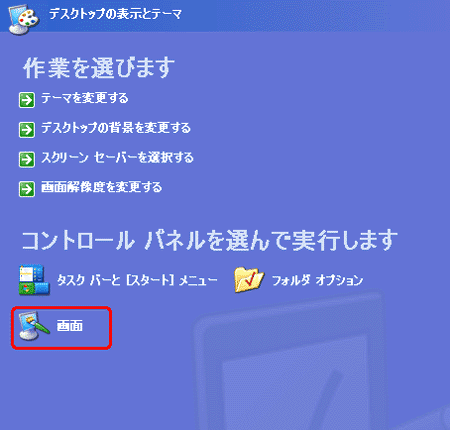This screenshot has height=430, width=450.
Task: Choose the スクリーン セーバーを選択する link
Action: pyautogui.click(x=117, y=158)
